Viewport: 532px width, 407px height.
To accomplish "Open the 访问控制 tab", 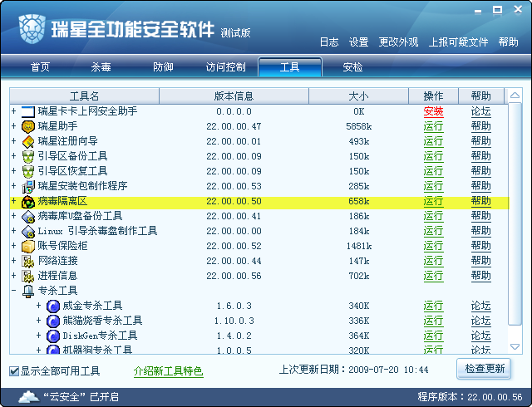I will tap(225, 66).
